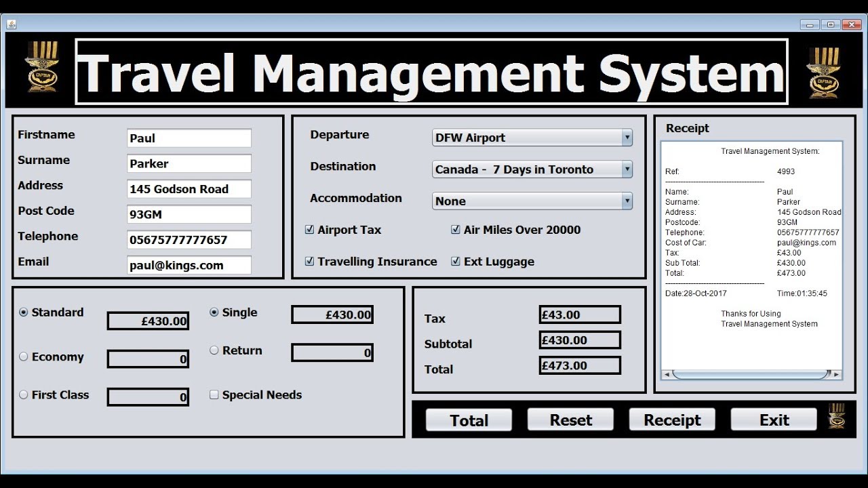Click the Post Code field containing 93GM

point(189,214)
